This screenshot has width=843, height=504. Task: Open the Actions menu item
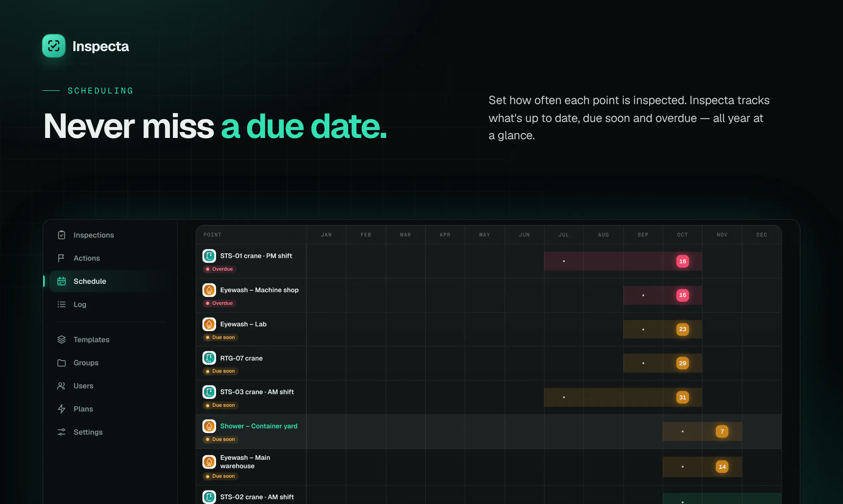click(111, 258)
